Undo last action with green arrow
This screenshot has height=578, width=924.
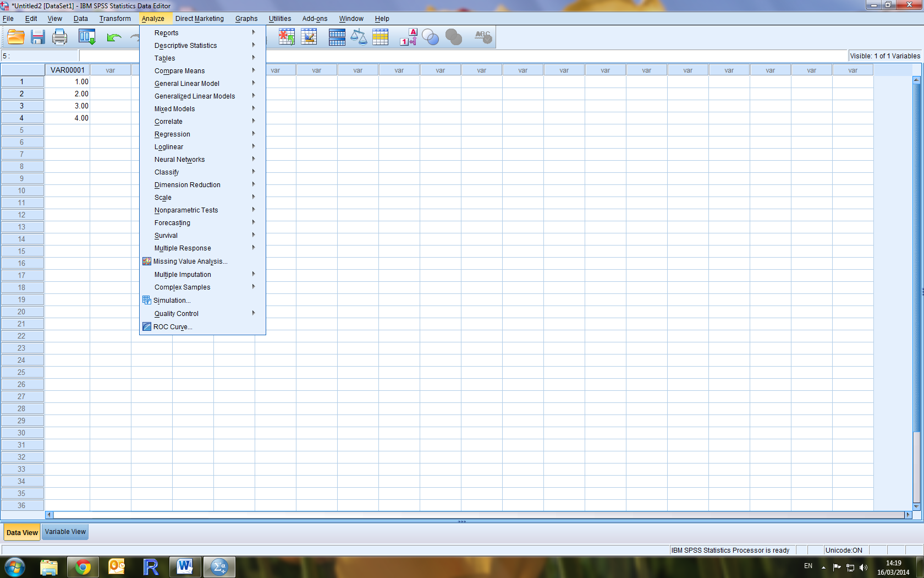114,37
